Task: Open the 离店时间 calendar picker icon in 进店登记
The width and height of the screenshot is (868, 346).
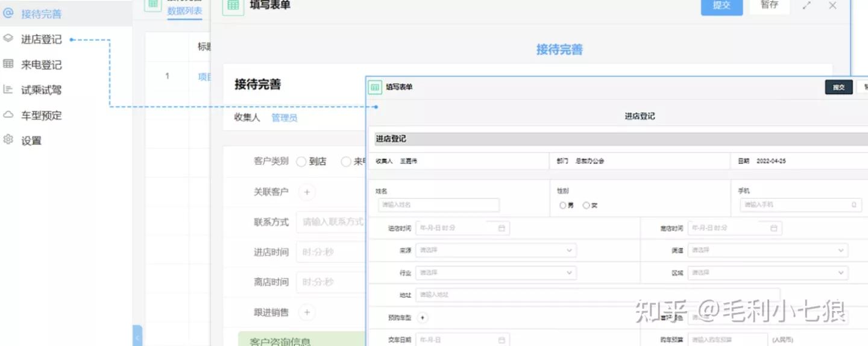Action: tap(773, 228)
